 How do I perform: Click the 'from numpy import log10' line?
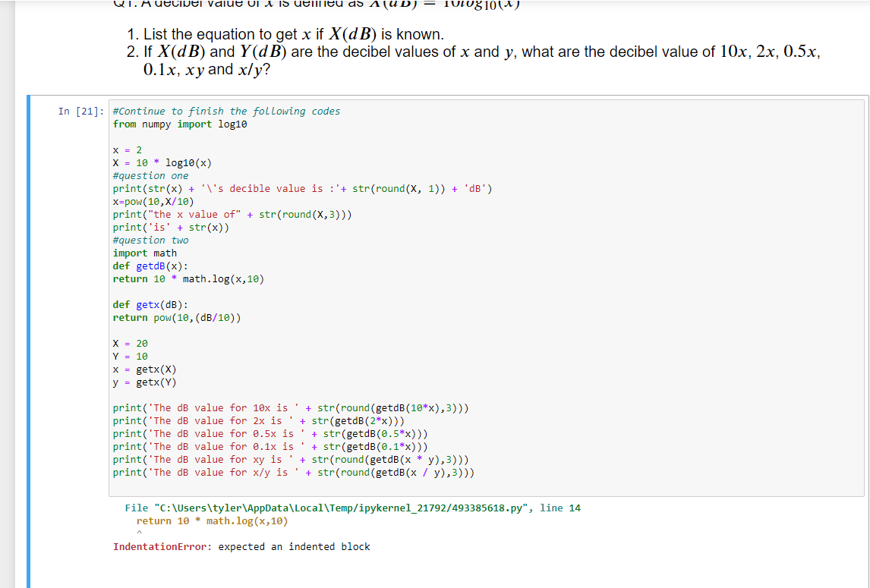click(x=180, y=124)
